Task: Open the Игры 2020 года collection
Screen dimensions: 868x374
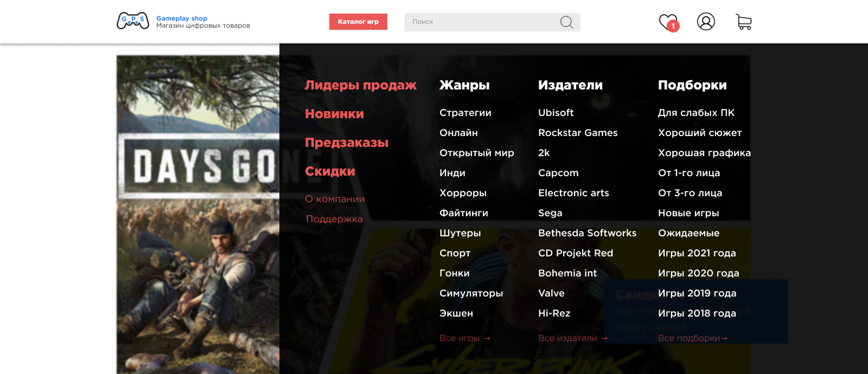Action: click(699, 273)
